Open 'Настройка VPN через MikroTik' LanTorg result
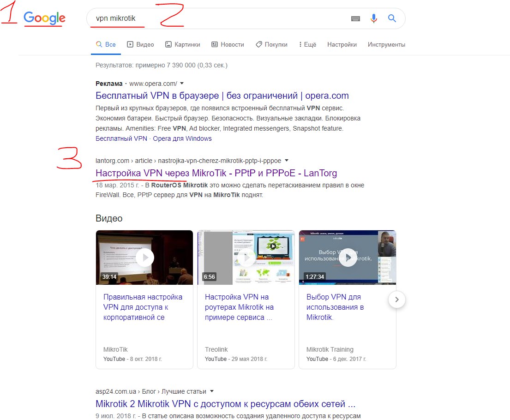The width and height of the screenshot is (510, 420). tap(216, 173)
